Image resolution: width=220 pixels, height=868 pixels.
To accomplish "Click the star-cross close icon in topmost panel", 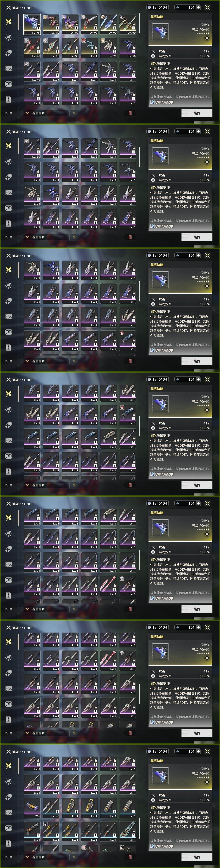I will tap(207, 7).
